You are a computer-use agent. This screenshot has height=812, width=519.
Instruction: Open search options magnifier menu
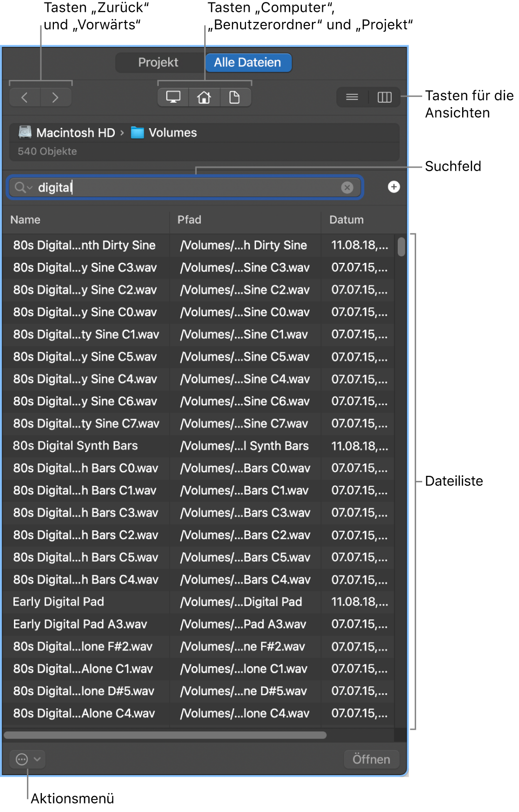(x=23, y=187)
